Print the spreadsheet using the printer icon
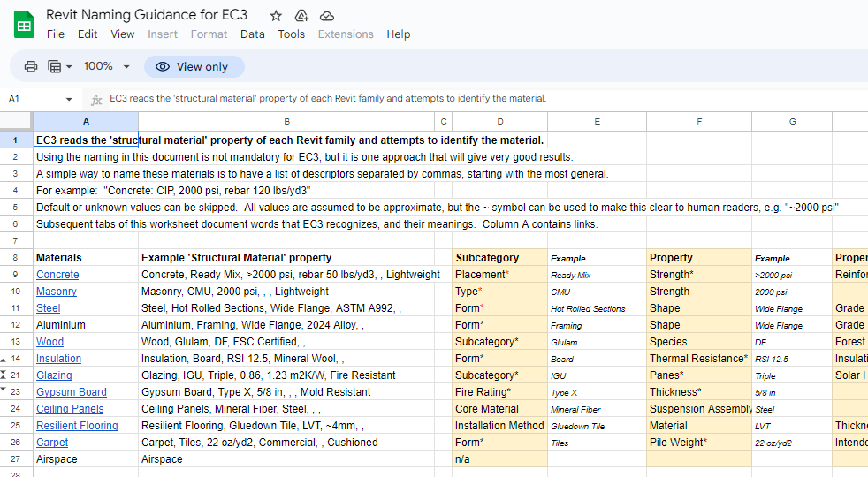 [x=31, y=66]
